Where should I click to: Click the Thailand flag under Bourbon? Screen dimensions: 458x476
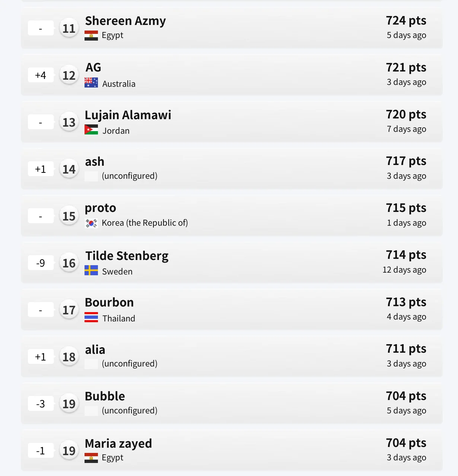91,317
